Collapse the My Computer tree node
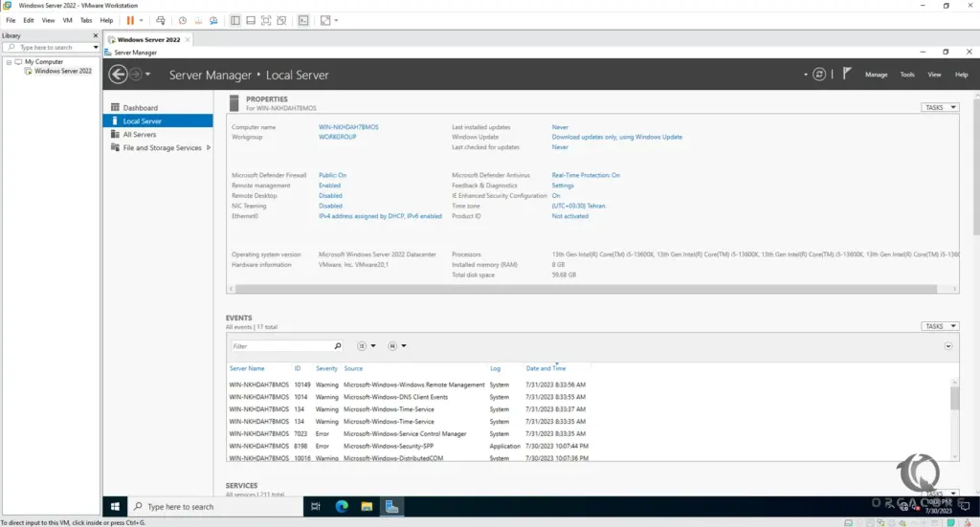Screen dimensions: 980x527 [x=9, y=62]
